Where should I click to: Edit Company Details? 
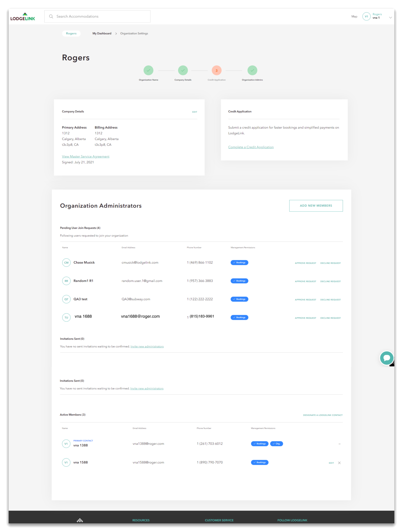[195, 112]
